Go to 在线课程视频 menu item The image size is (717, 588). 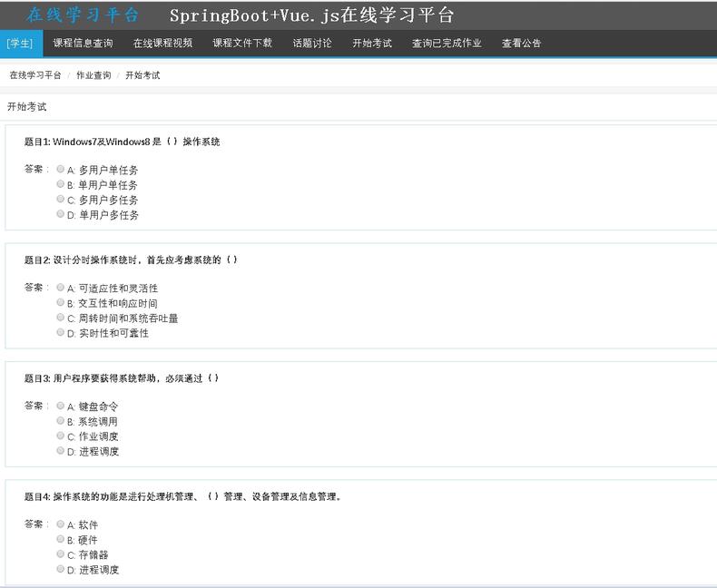tap(162, 43)
